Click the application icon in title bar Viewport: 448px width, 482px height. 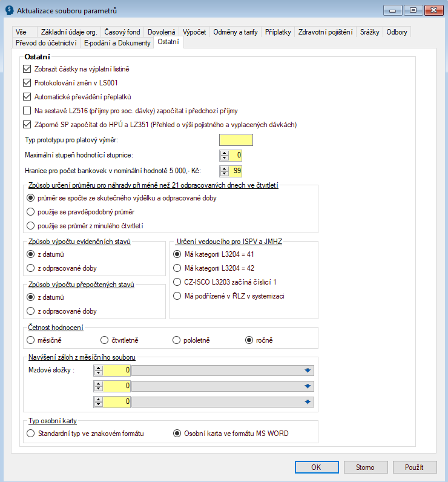[9, 10]
